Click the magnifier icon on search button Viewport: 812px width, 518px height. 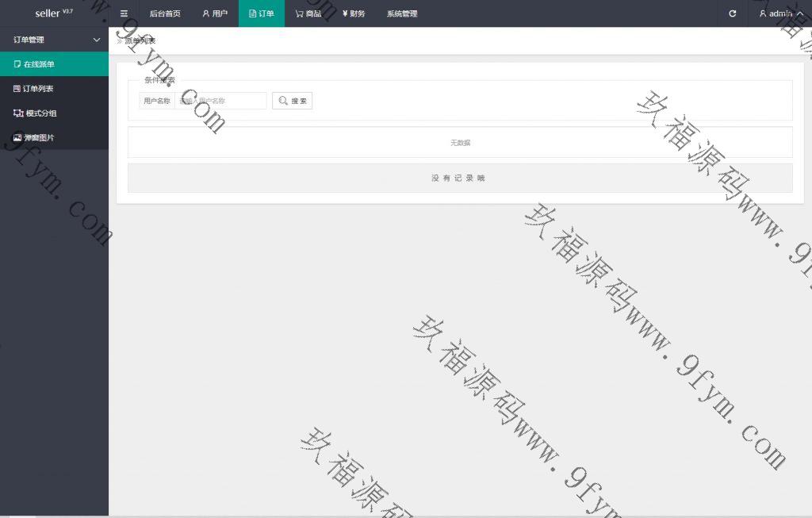click(x=283, y=101)
